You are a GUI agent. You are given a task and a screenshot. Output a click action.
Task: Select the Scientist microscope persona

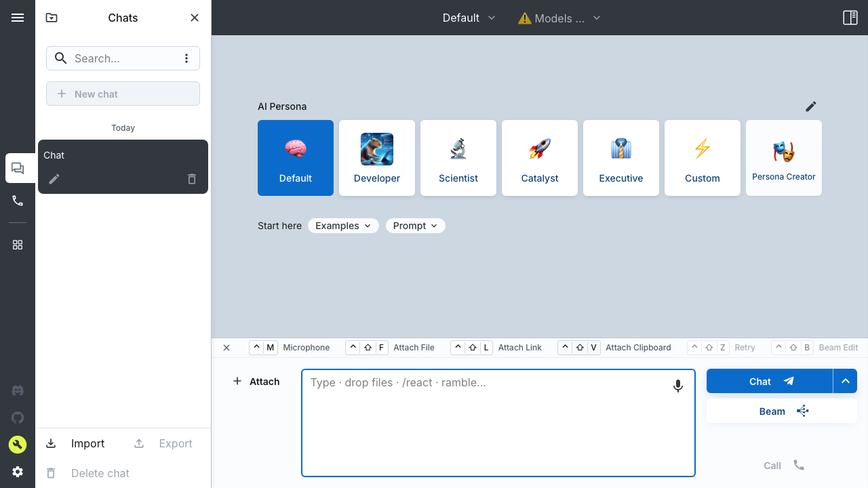click(x=458, y=158)
